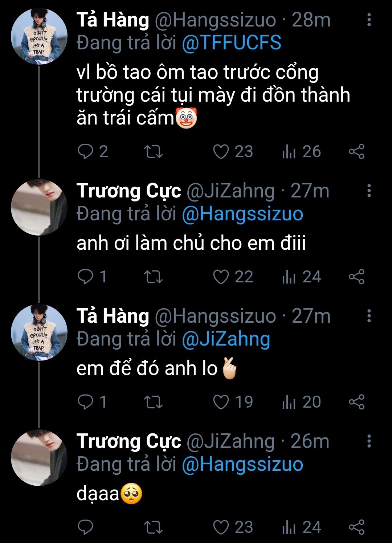This screenshot has height=543, width=392.
Task: Open more options on the 'dạaa' tweet
Action: pos(369,441)
